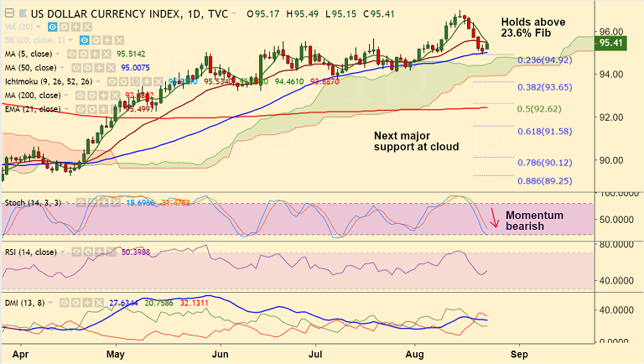Click the plus icon for Vol (20)

pyautogui.click(x=75, y=27)
